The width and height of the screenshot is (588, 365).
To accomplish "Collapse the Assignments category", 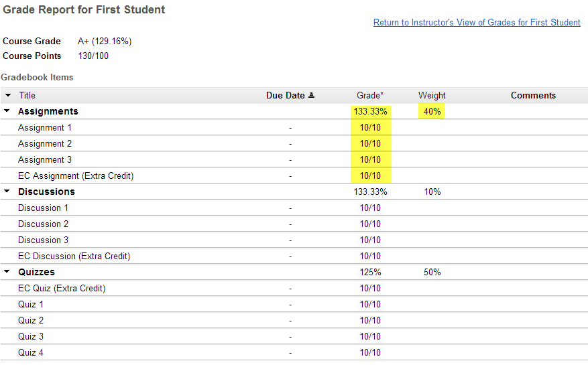I will coord(7,111).
